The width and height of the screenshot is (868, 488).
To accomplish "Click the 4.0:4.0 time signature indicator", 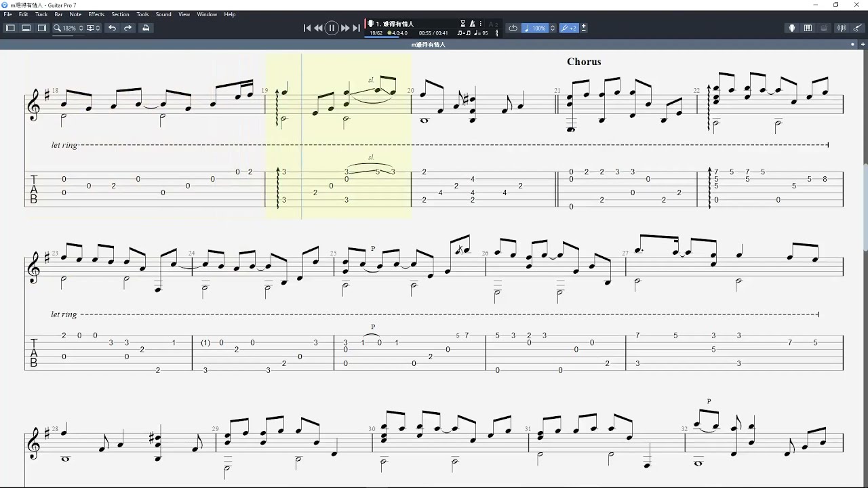I will pyautogui.click(x=397, y=33).
